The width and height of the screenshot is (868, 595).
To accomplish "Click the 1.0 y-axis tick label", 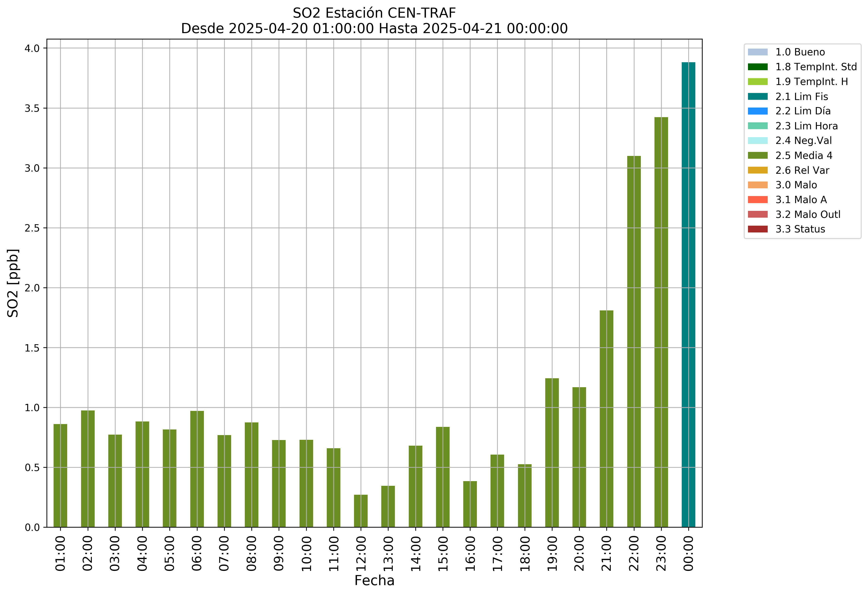I will 32,408.
